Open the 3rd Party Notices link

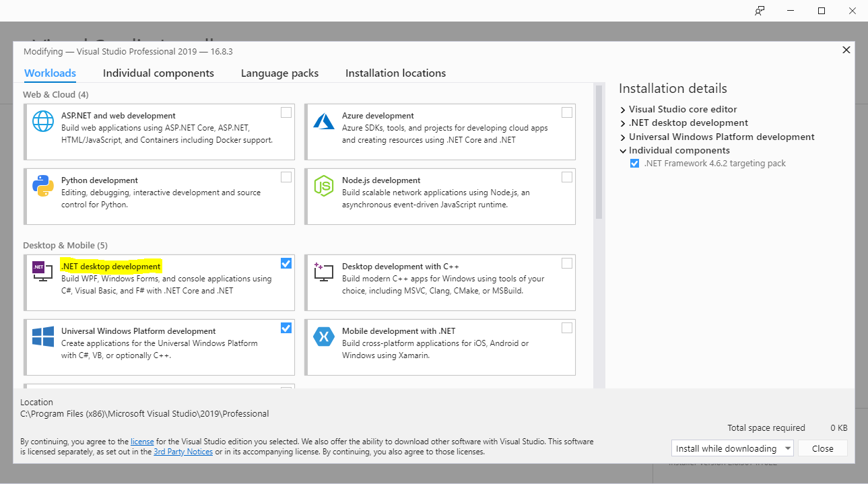tap(183, 452)
